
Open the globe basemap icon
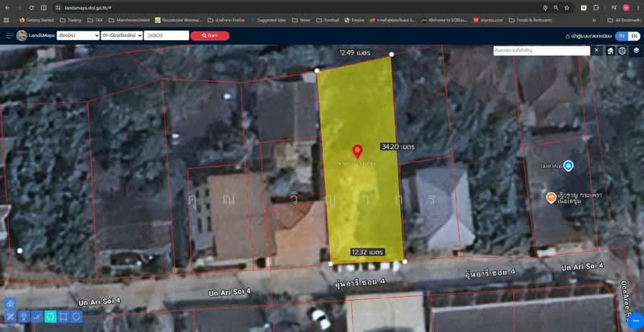point(622,51)
